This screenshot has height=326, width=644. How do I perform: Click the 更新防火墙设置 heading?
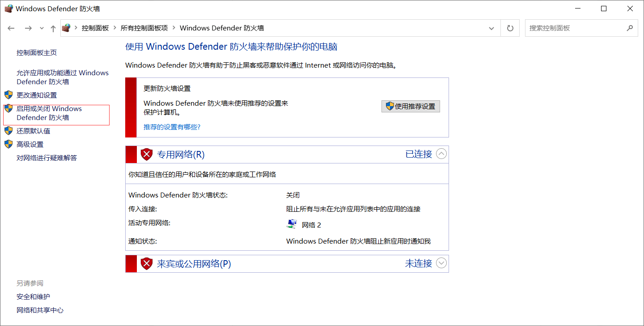[x=167, y=89]
